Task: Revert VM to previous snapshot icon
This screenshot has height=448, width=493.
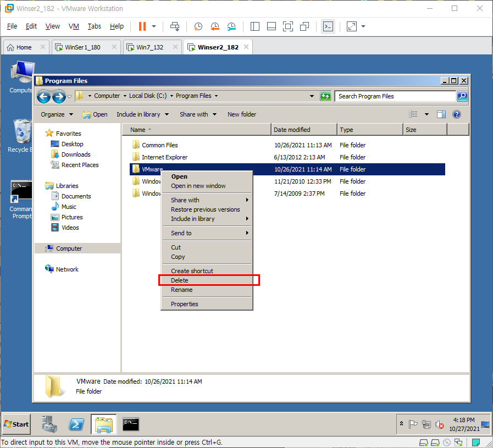Action: tap(215, 26)
